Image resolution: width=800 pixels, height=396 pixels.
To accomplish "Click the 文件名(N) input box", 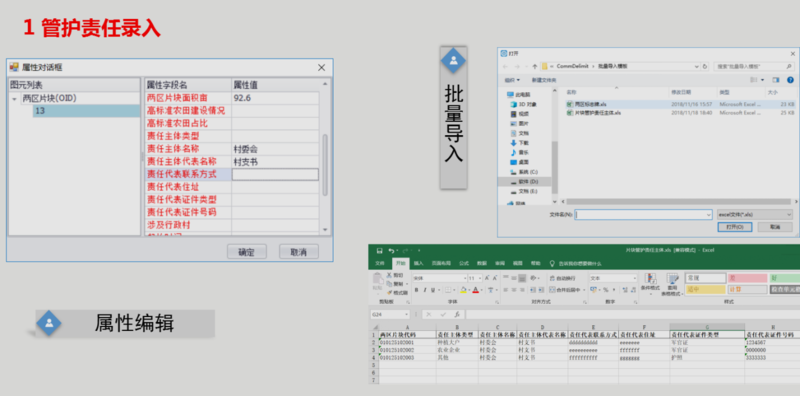I will pyautogui.click(x=643, y=215).
